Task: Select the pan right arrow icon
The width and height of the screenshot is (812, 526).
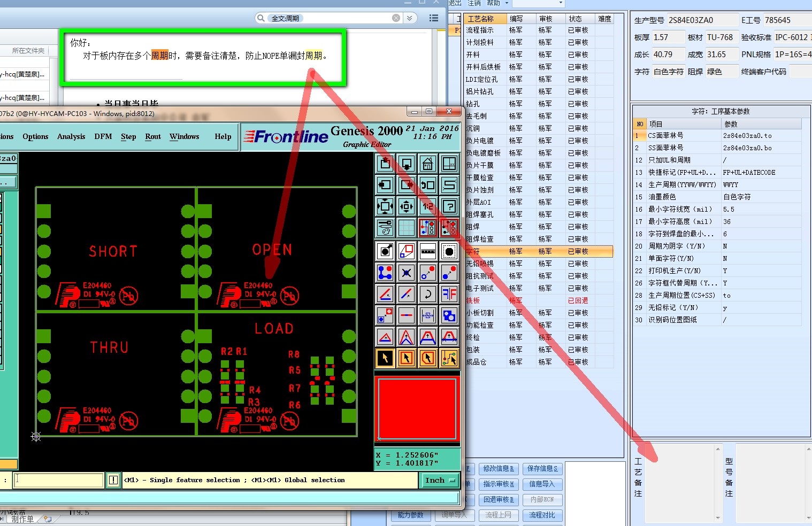Action: click(407, 185)
